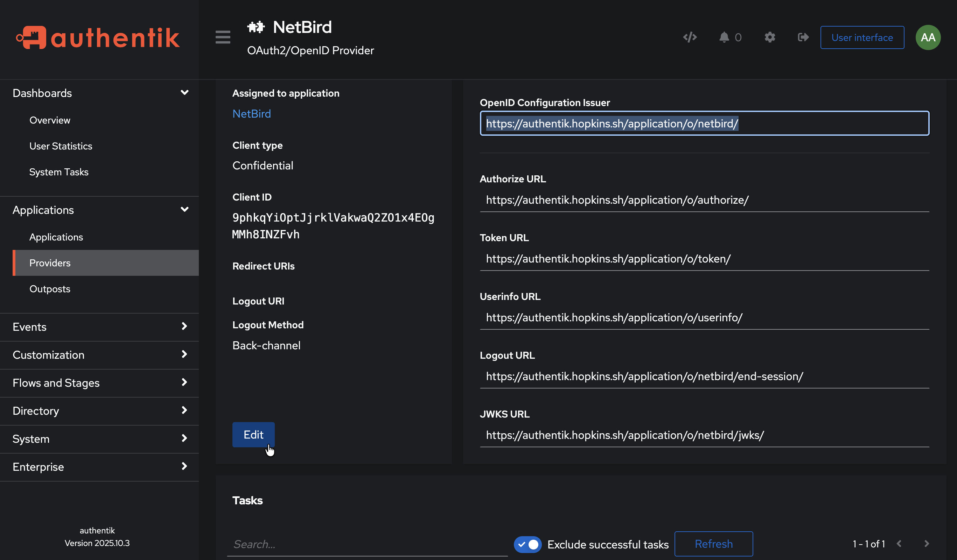Go to next tasks page arrow
The image size is (957, 560).
coord(927,544)
